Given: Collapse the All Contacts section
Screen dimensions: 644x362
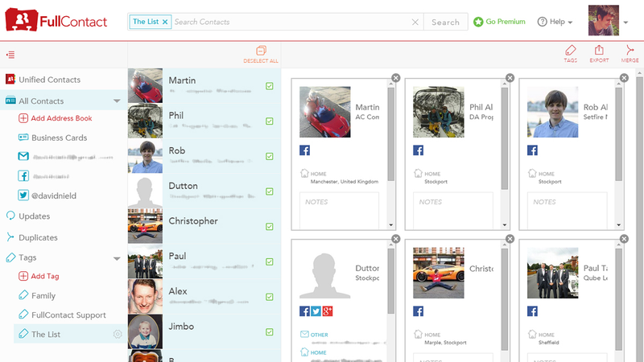Looking at the screenshot, I should point(117,101).
